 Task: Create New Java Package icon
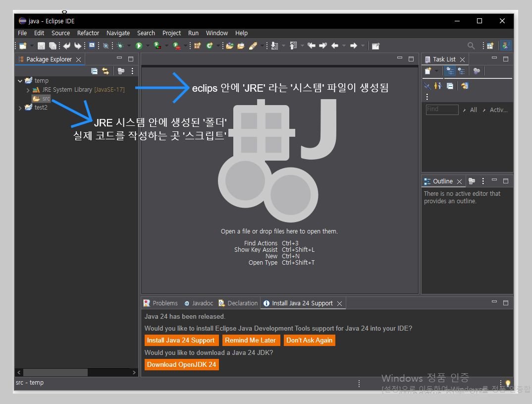point(198,46)
